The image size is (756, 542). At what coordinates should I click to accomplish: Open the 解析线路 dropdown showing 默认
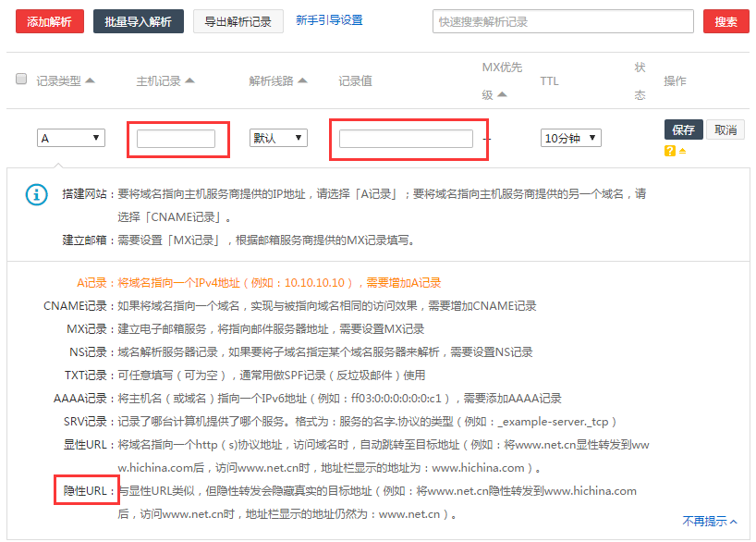[278, 138]
